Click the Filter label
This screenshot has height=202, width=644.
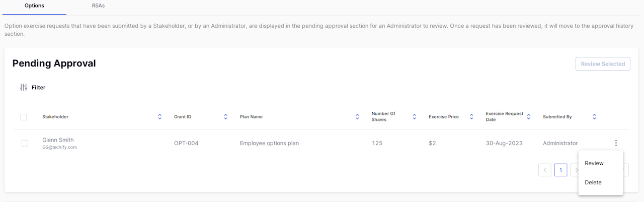[x=38, y=87]
